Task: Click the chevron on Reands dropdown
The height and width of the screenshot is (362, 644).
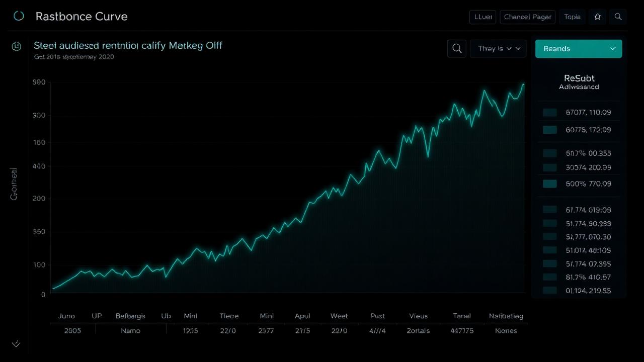Action: [x=612, y=49]
